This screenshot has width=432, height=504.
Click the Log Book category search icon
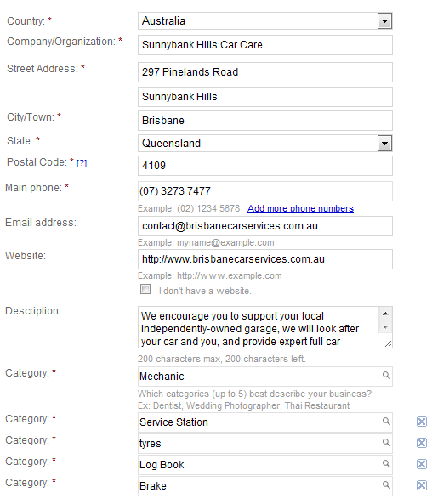tap(386, 463)
